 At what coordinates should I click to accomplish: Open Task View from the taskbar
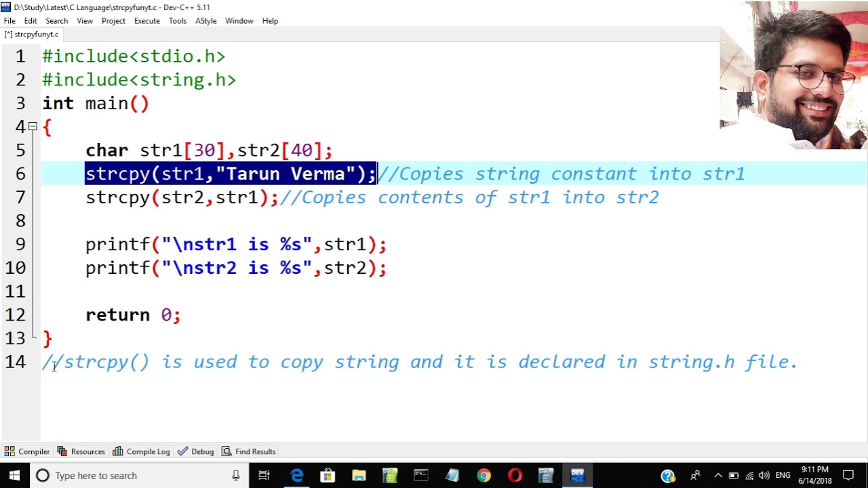264,476
